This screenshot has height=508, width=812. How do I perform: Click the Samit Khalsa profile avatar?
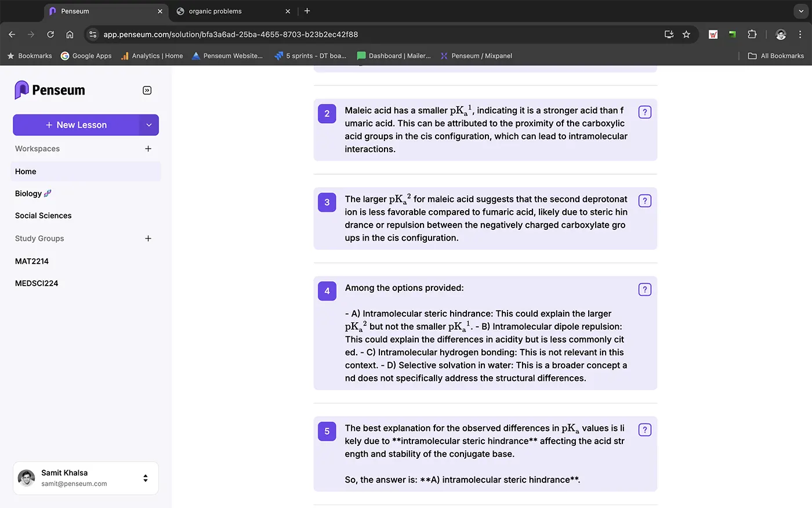(x=26, y=478)
